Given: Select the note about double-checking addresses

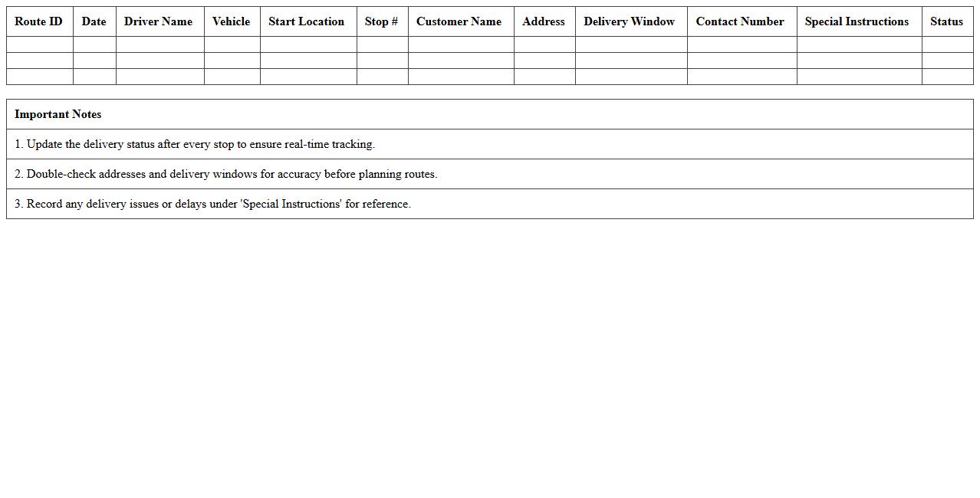Looking at the screenshot, I should pos(225,174).
